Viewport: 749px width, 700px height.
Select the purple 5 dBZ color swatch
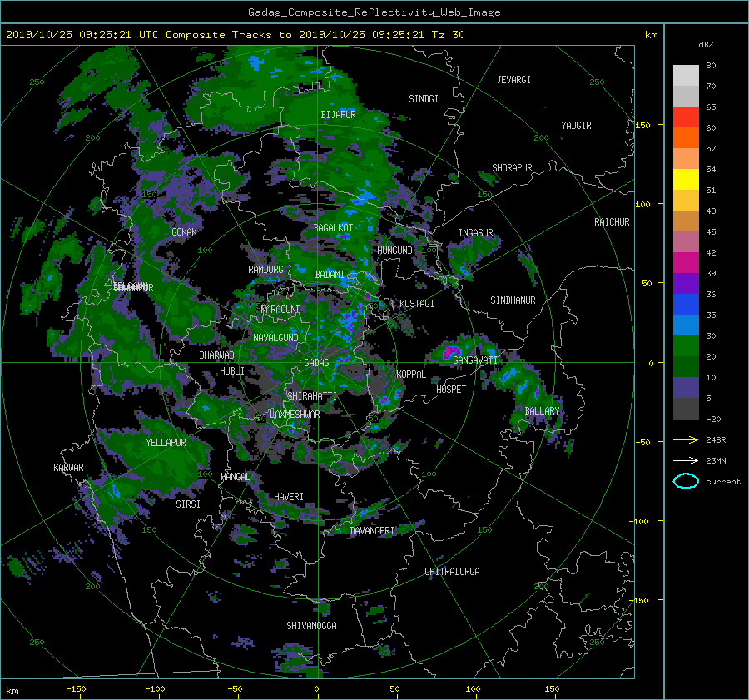[686, 388]
